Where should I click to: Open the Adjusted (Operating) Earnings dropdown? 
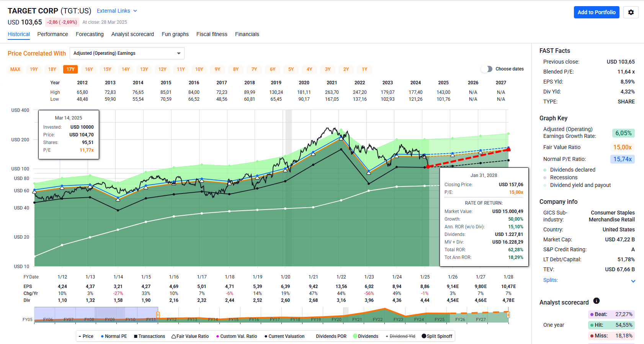pos(127,53)
